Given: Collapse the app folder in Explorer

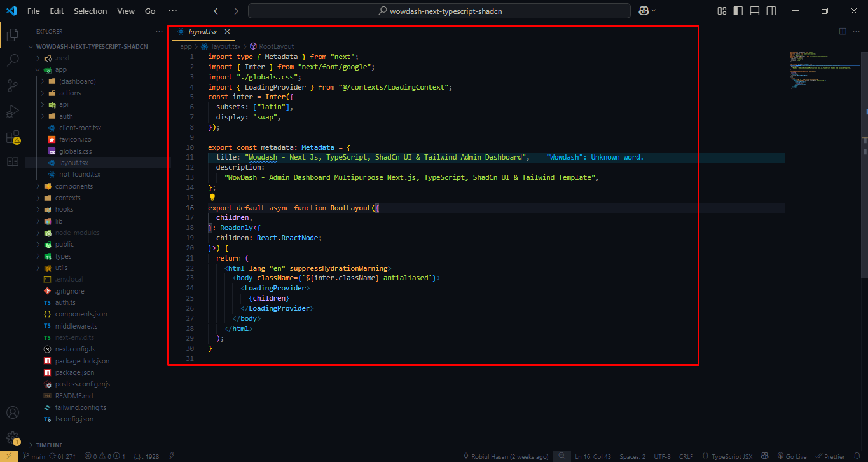Looking at the screenshot, I should (x=38, y=69).
